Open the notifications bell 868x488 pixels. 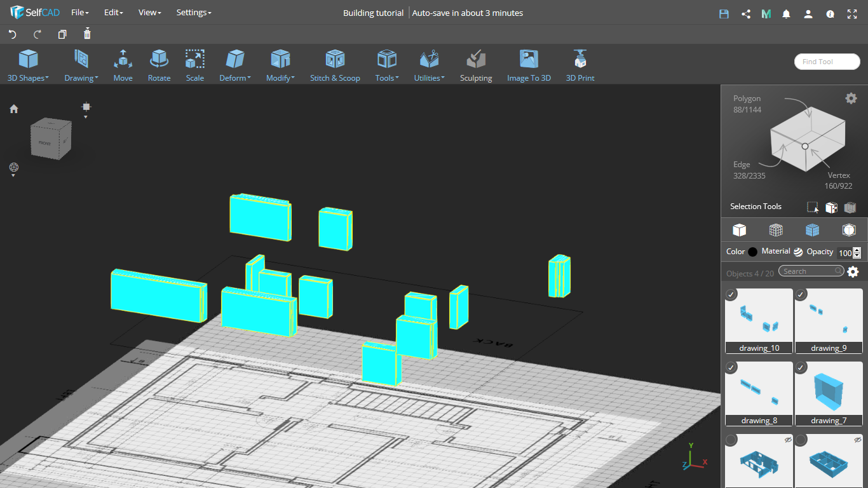click(787, 13)
